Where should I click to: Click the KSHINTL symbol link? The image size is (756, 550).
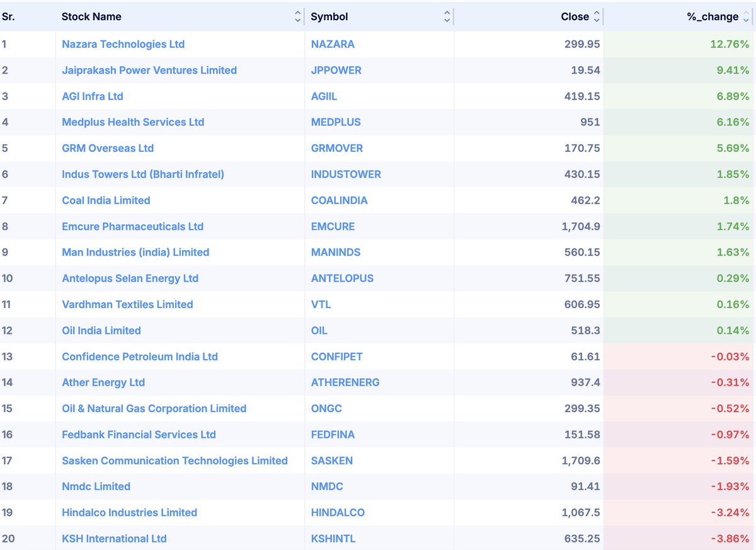[x=333, y=539]
